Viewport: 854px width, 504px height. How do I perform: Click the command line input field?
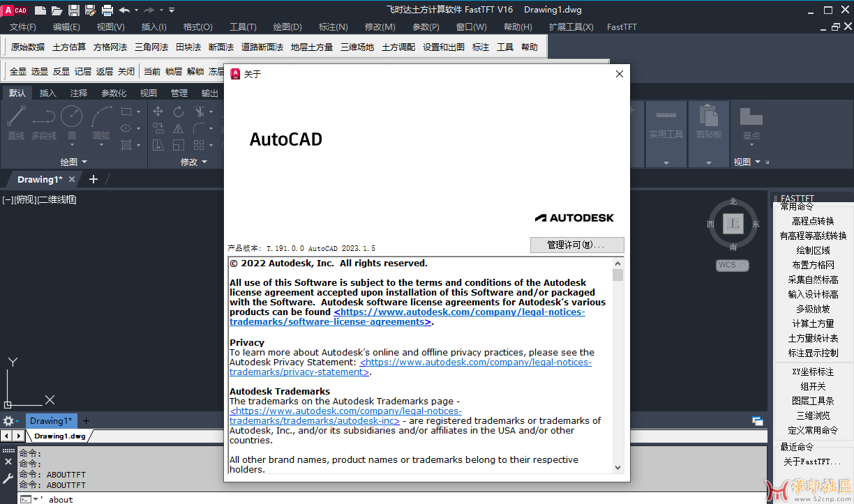pos(391,499)
